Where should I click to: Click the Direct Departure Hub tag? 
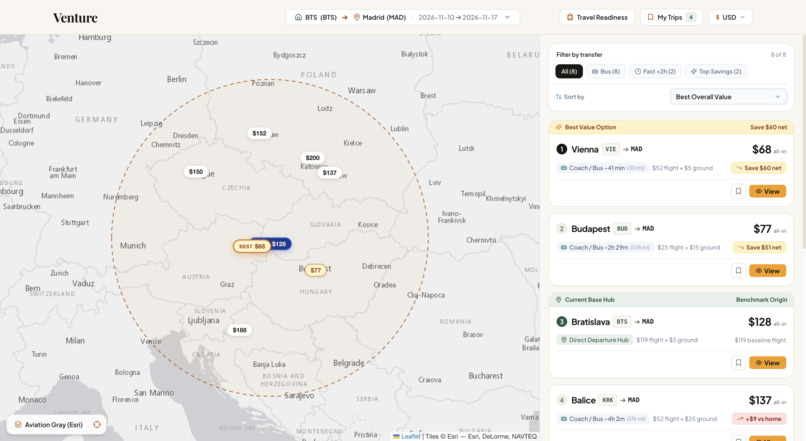(595, 340)
